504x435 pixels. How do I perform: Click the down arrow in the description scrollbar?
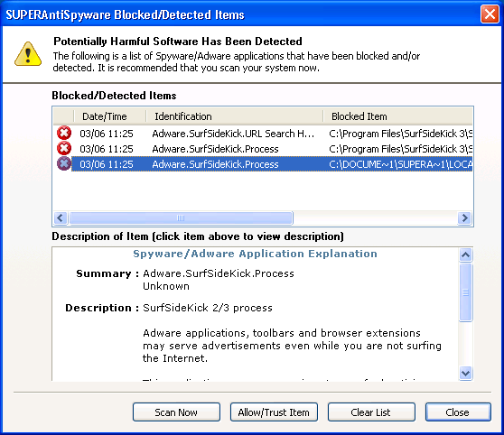click(x=465, y=373)
